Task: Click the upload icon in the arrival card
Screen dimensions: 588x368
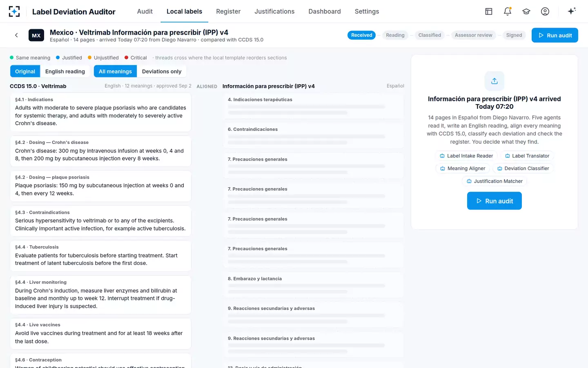Action: [494, 81]
